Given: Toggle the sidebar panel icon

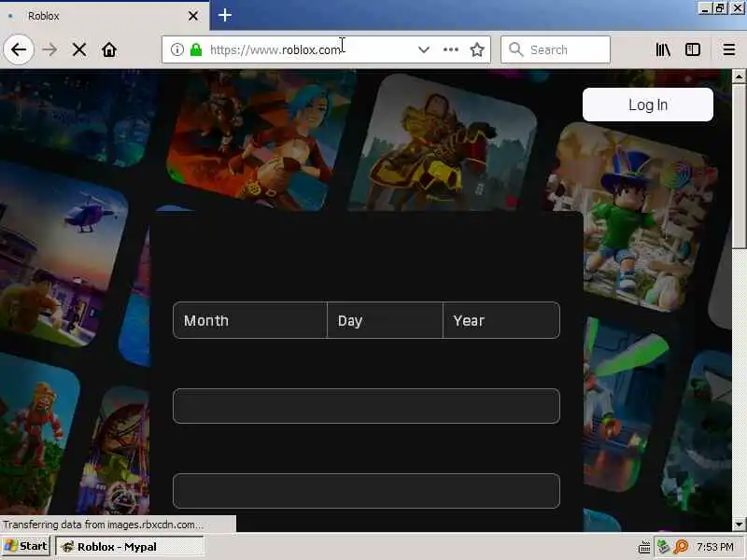Looking at the screenshot, I should point(693,49).
